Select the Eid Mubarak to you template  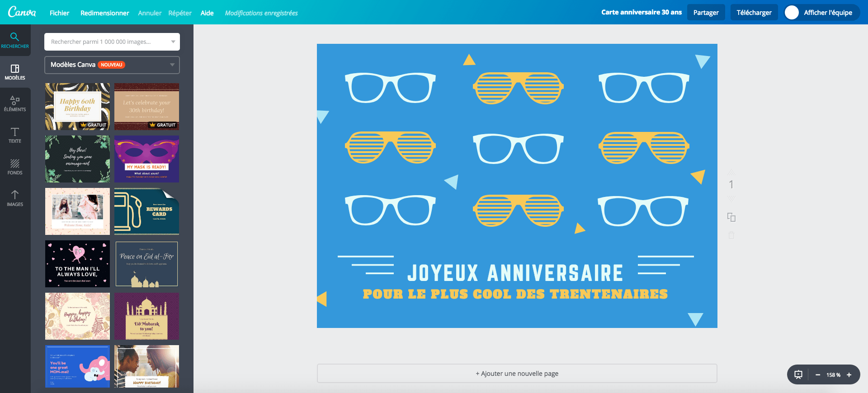point(146,316)
